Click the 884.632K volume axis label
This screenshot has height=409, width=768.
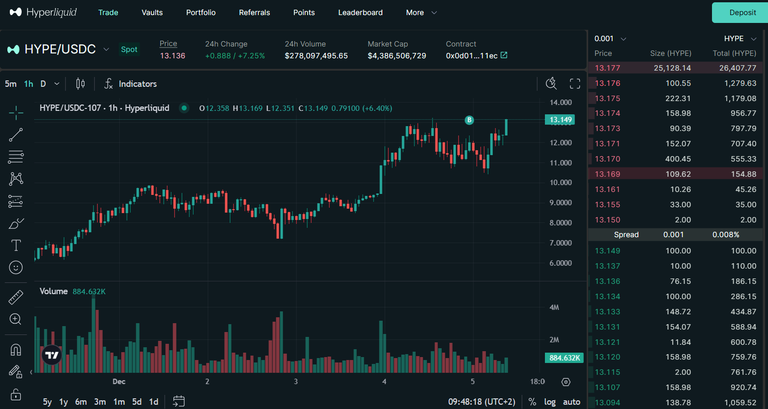click(x=564, y=358)
